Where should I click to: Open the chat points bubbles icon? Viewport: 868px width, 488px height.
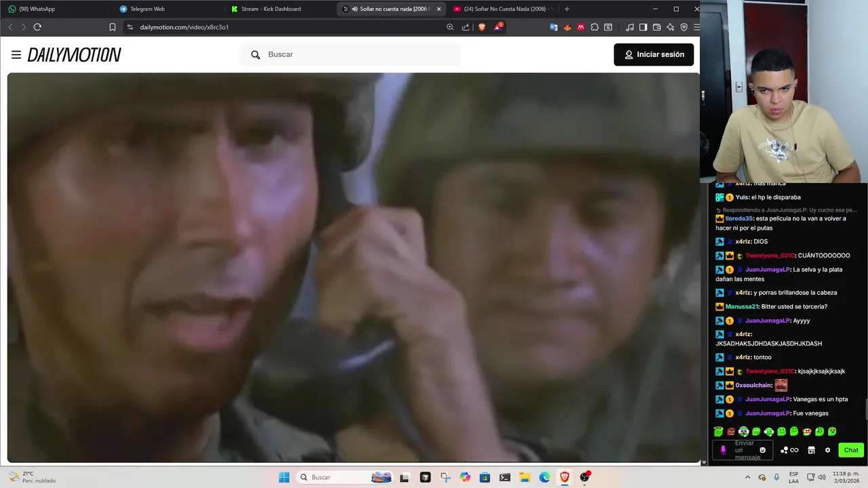pos(785,450)
